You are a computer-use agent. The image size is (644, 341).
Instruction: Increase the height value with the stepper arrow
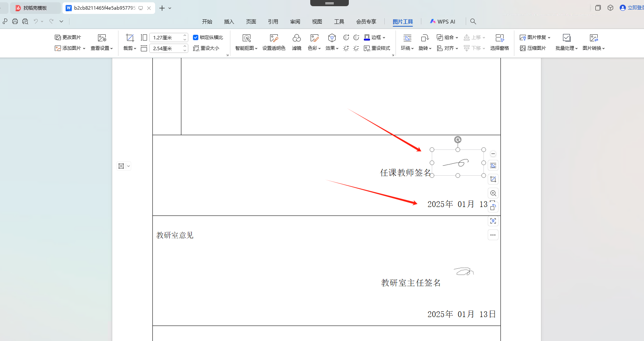pyautogui.click(x=185, y=36)
